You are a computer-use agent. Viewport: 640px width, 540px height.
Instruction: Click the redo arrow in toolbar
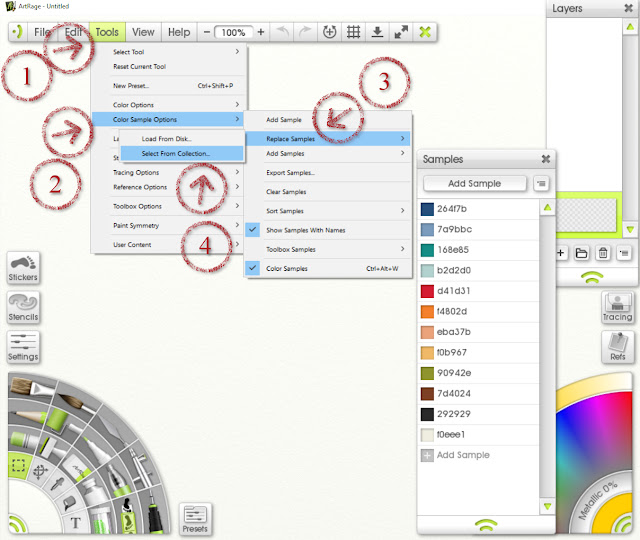[x=304, y=32]
